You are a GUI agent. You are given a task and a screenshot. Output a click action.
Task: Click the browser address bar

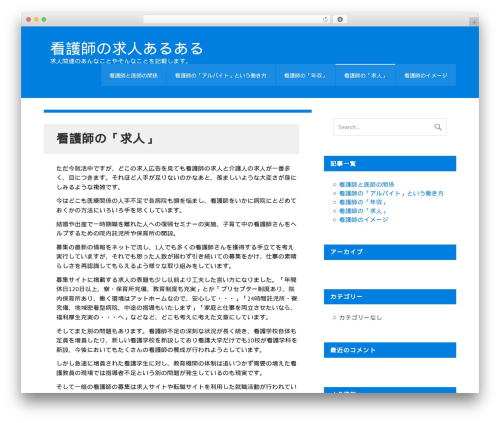point(237,19)
